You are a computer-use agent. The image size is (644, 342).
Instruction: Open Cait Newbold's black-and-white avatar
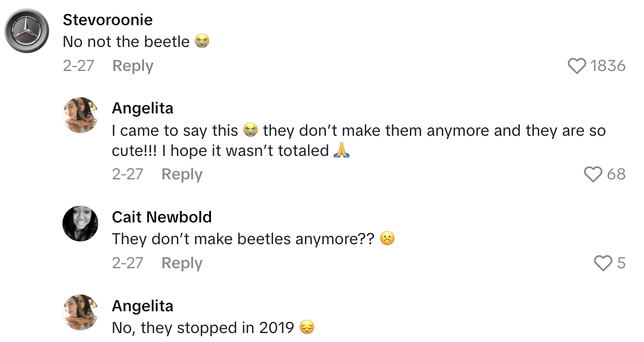click(x=80, y=224)
